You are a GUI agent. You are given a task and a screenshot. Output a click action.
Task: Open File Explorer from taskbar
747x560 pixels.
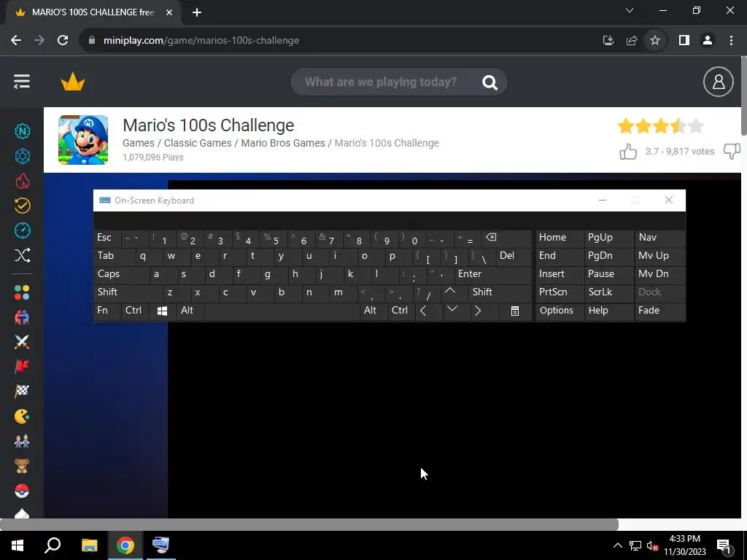tap(89, 545)
